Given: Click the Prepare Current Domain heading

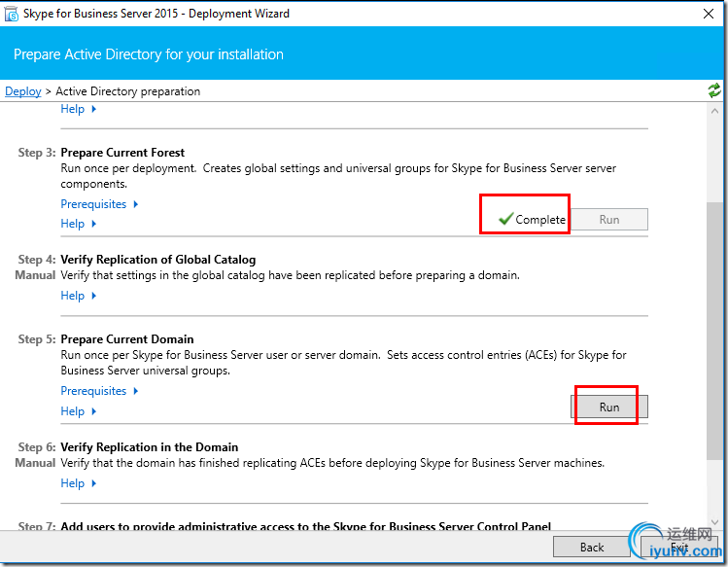Looking at the screenshot, I should coord(127,339).
